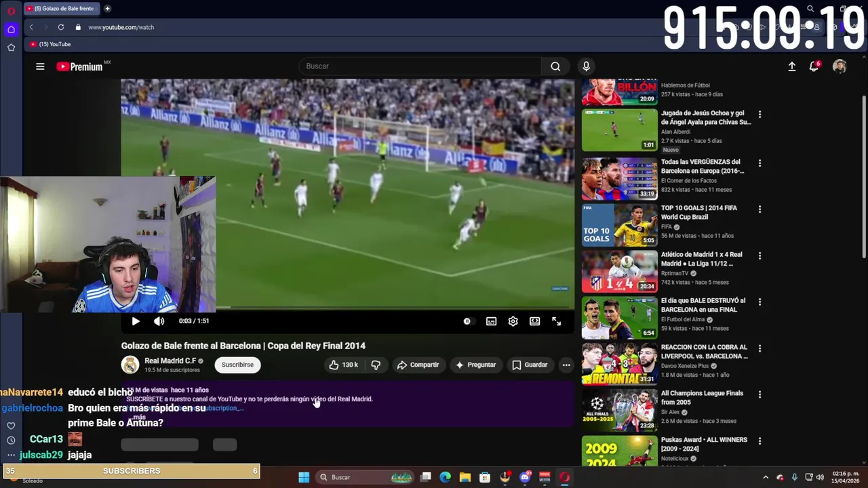Show hidden system tray icons
The width and height of the screenshot is (868, 488).
(x=766, y=477)
